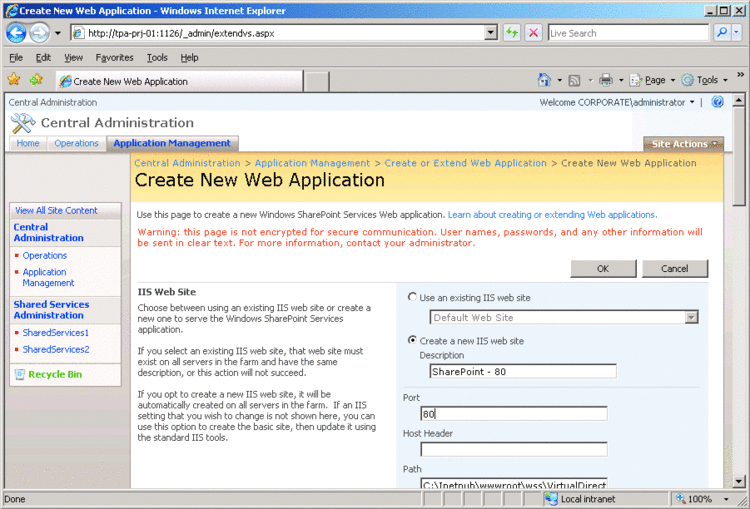Stop loading with the red X icon
This screenshot has width=750, height=509.
533,33
